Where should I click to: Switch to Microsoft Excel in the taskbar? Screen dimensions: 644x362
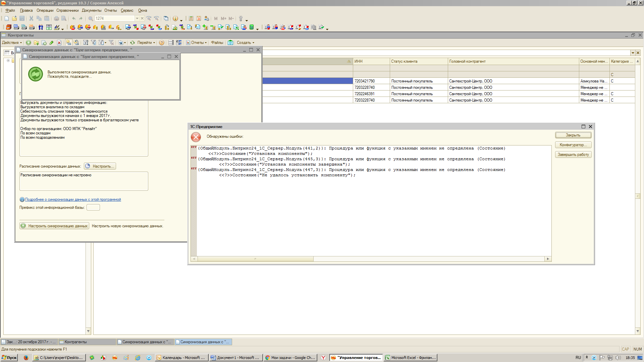[x=410, y=358]
